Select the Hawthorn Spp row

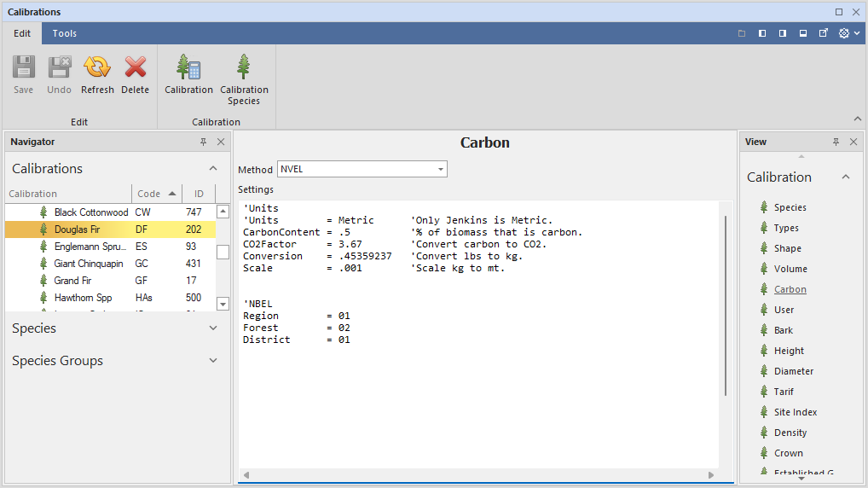click(x=110, y=298)
